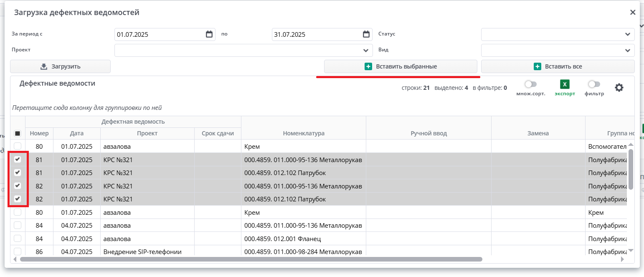
Task: Open calendar picker for start date
Action: pos(209,34)
